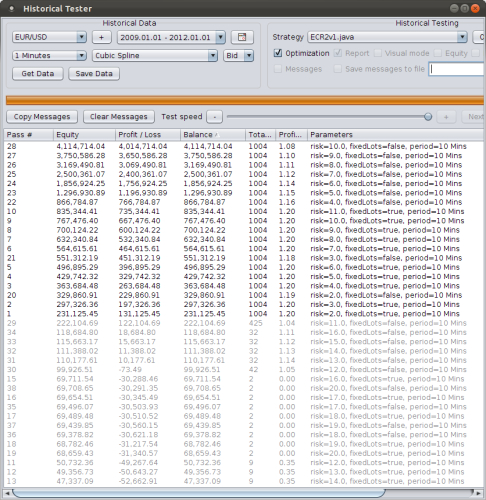Sort by the Balance column header
Viewport: 486px width, 500px height.
pyautogui.click(x=213, y=135)
